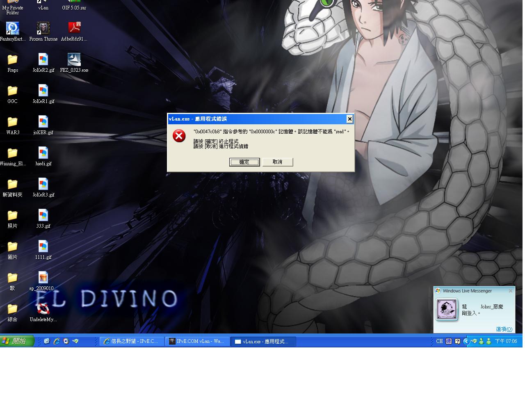Switch to vLan.exe - 應用程式... taskbar button
The height and width of the screenshot is (420, 525).
pyautogui.click(x=263, y=341)
